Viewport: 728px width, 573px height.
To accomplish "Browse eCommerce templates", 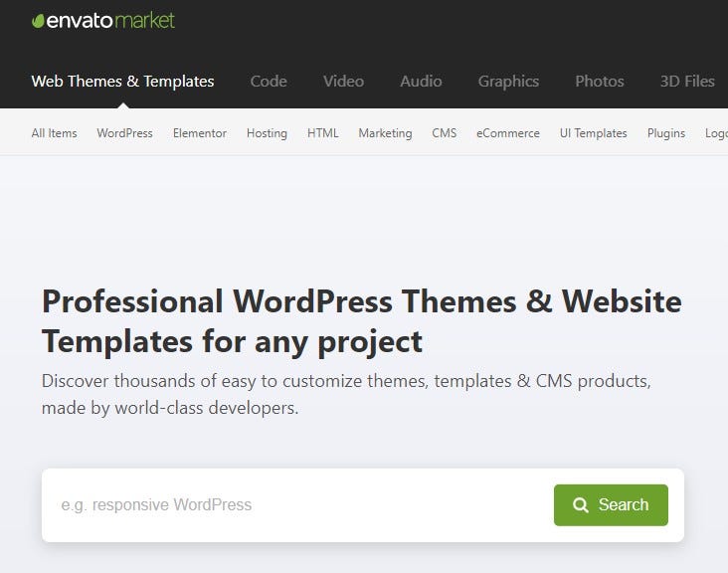I will tap(508, 133).
